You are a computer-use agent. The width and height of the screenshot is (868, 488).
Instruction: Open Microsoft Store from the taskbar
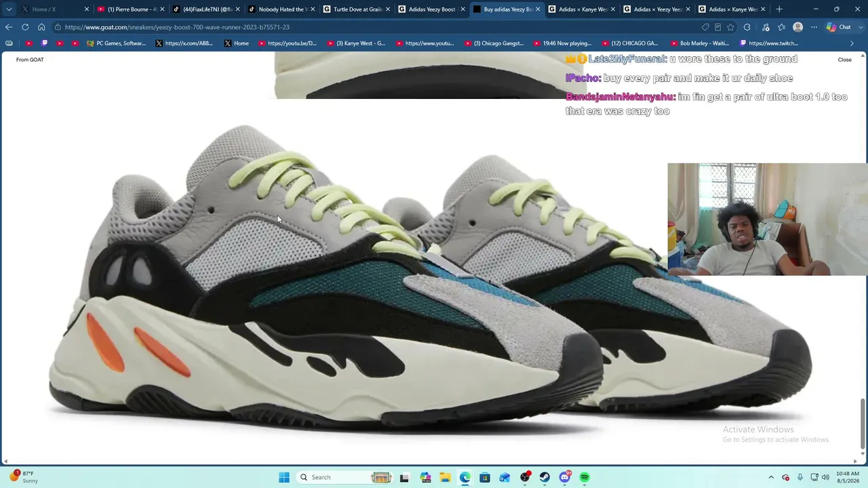(485, 477)
